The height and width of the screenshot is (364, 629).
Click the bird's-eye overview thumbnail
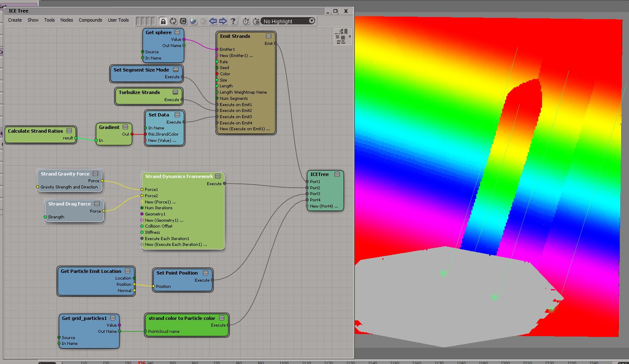342,37
